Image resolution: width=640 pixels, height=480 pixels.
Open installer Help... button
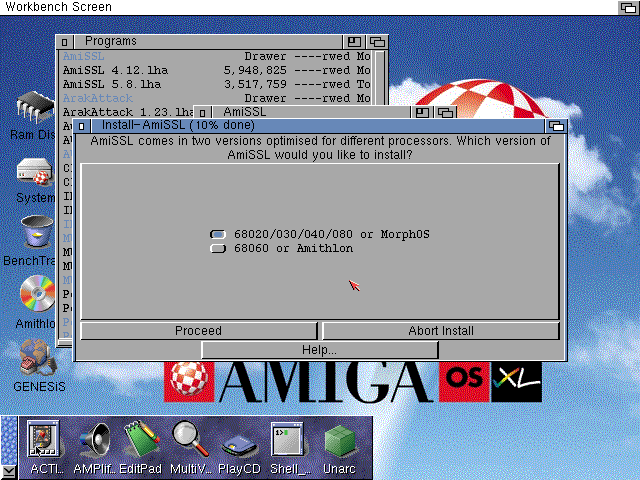point(320,350)
